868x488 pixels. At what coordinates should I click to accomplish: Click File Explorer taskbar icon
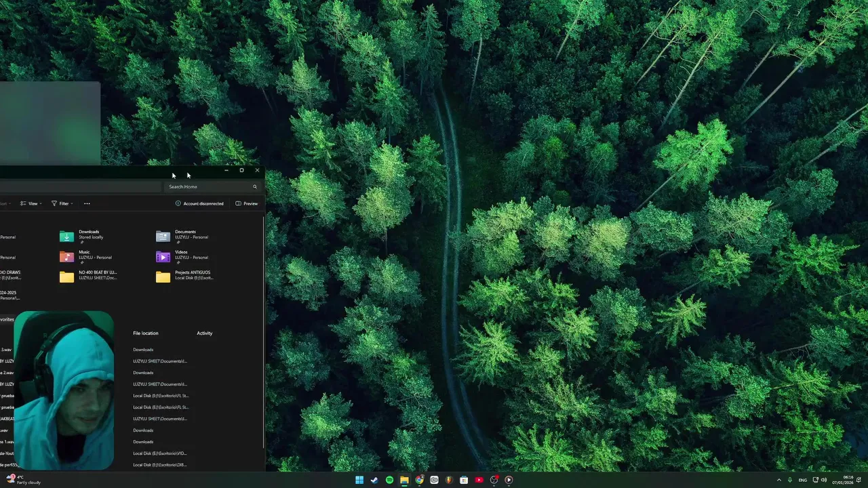(404, 480)
